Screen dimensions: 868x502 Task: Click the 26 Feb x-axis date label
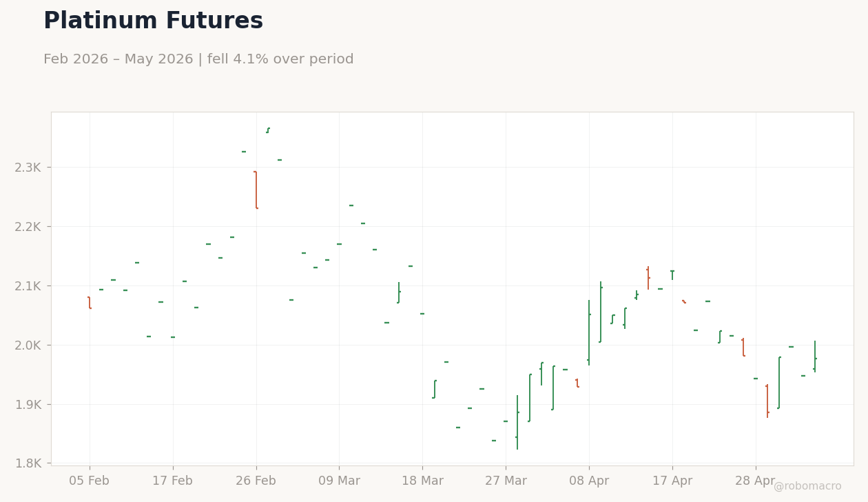click(x=256, y=481)
